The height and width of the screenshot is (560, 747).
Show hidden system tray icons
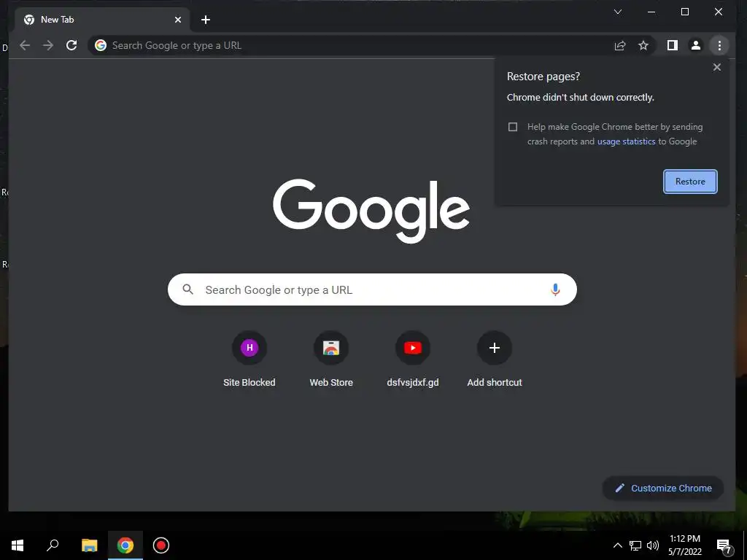point(617,545)
